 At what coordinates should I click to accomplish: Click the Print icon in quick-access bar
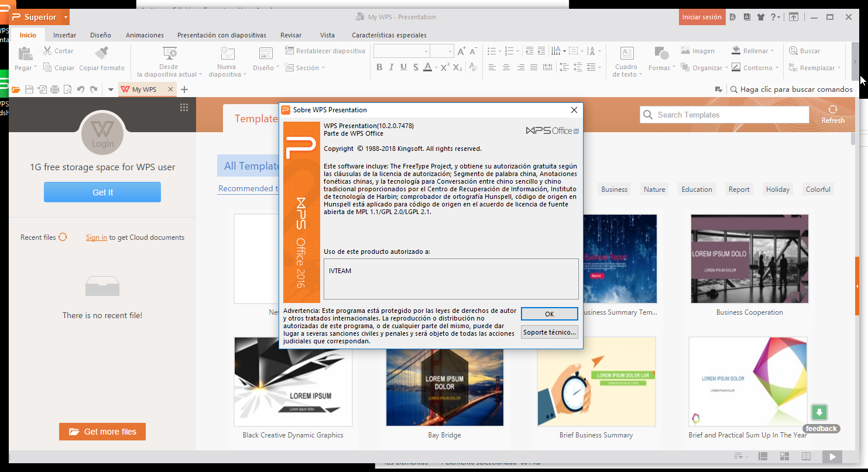[54, 89]
